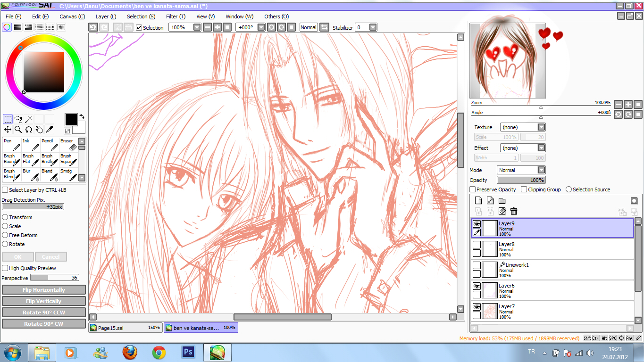This screenshot has width=644, height=362.
Task: Select the Eyedropper color picker tool
Action: 49,129
